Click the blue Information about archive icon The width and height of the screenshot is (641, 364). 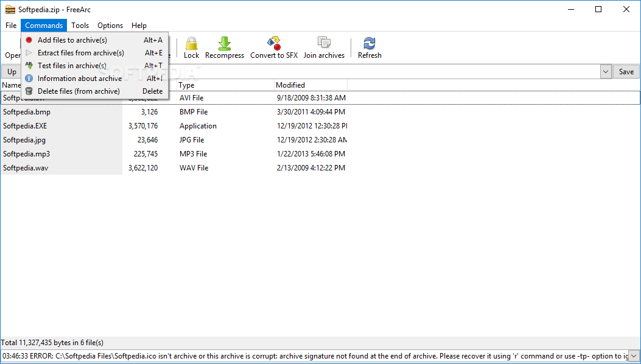(29, 78)
